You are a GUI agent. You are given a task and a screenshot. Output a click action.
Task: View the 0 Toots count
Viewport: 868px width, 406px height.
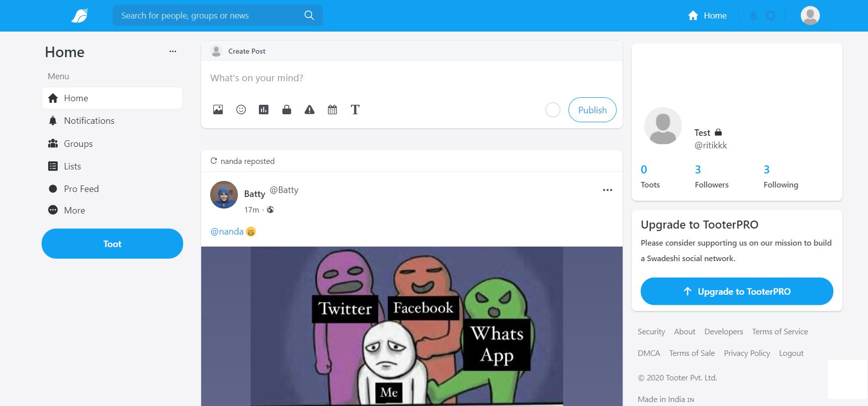[x=650, y=176]
